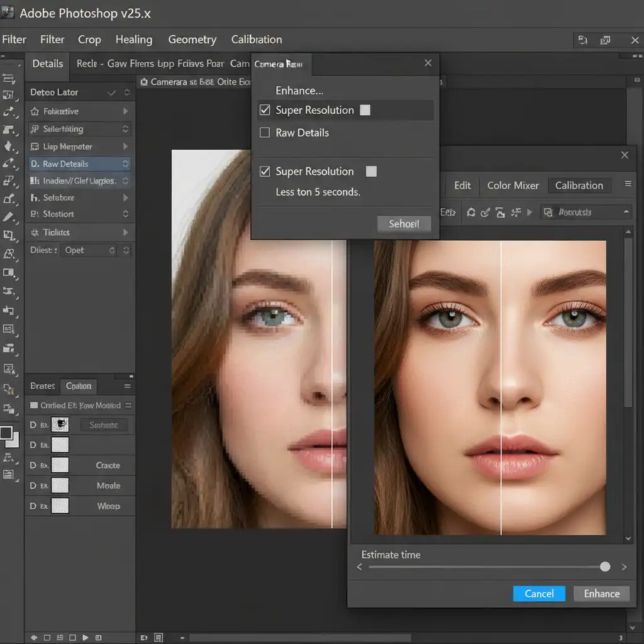Screen dimensions: 644x644
Task: Click the brush icon in the right panel toolbar
Action: pyautogui.click(x=485, y=213)
